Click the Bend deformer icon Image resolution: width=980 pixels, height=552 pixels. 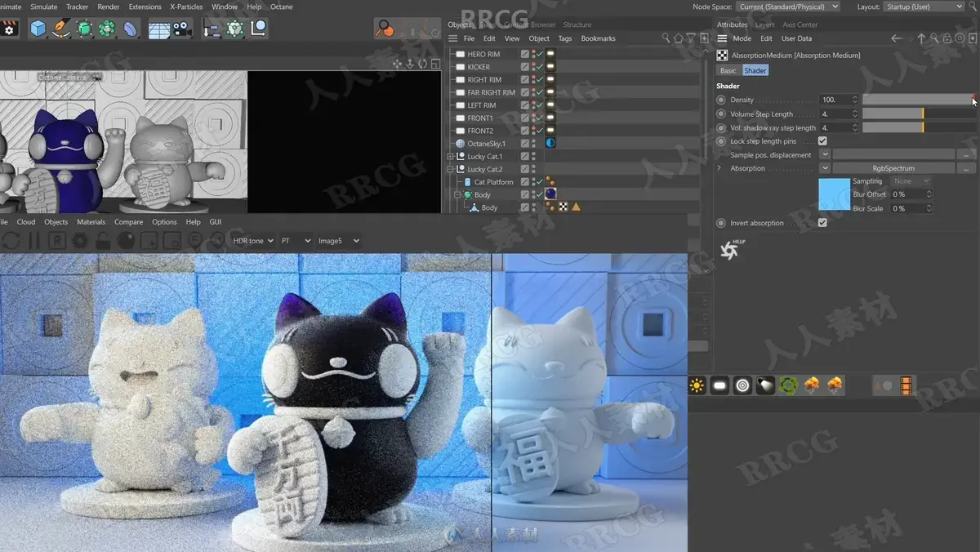click(x=130, y=29)
